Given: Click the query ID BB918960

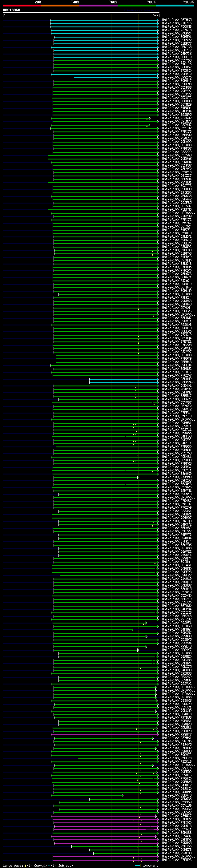Looking at the screenshot, I should 11,10.
